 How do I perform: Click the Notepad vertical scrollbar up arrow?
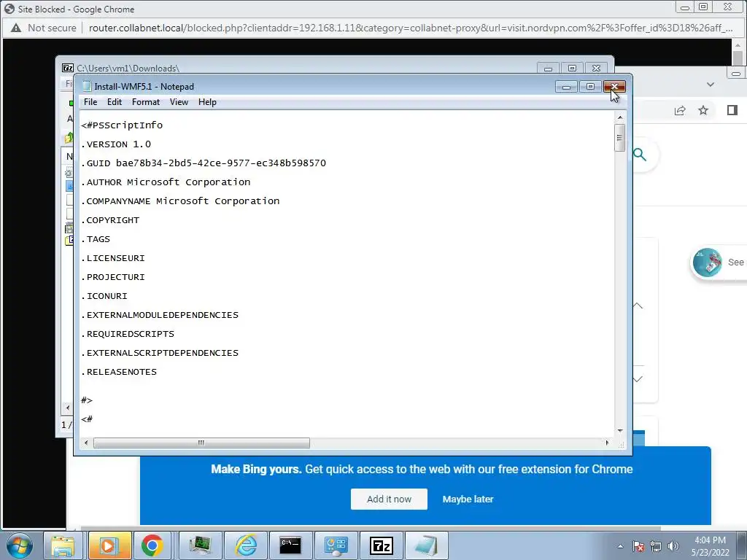point(620,117)
